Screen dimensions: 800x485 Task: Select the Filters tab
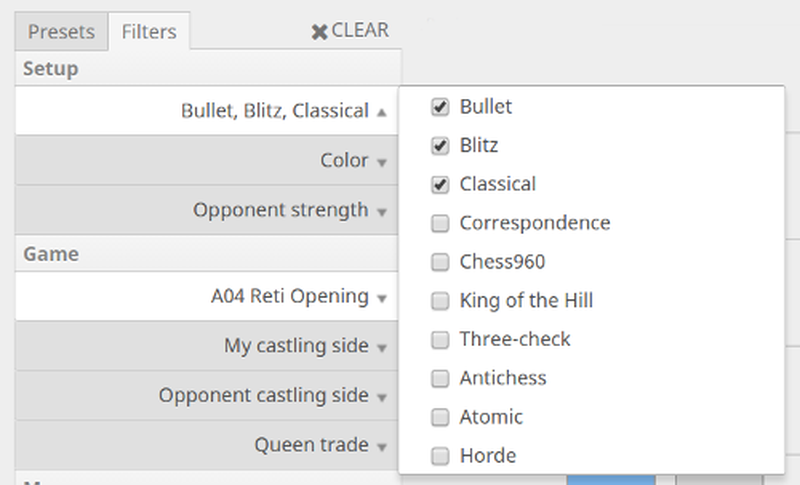click(x=149, y=32)
